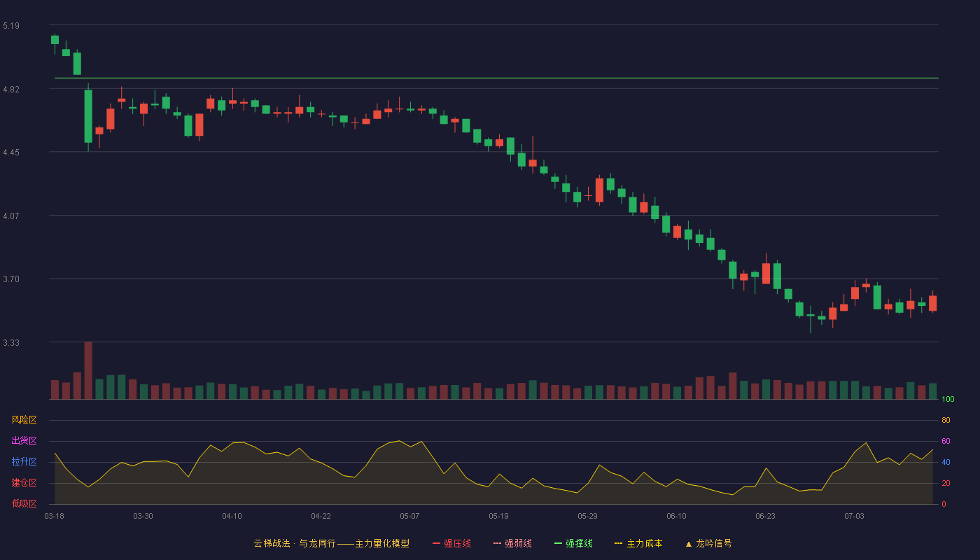Click the 06-23 date label
This screenshot has width=980, height=560.
(x=765, y=516)
